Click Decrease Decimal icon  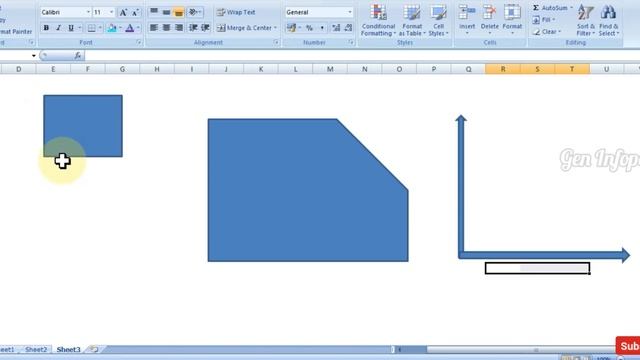click(x=348, y=28)
